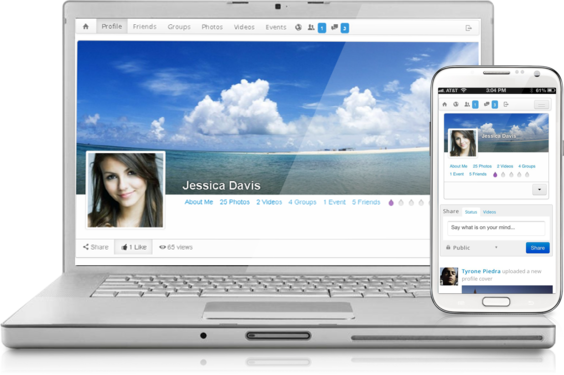Viewport: 564px width, 375px height.
Task: Expand the dropdown arrow below phone profile links
Action: pyautogui.click(x=539, y=189)
